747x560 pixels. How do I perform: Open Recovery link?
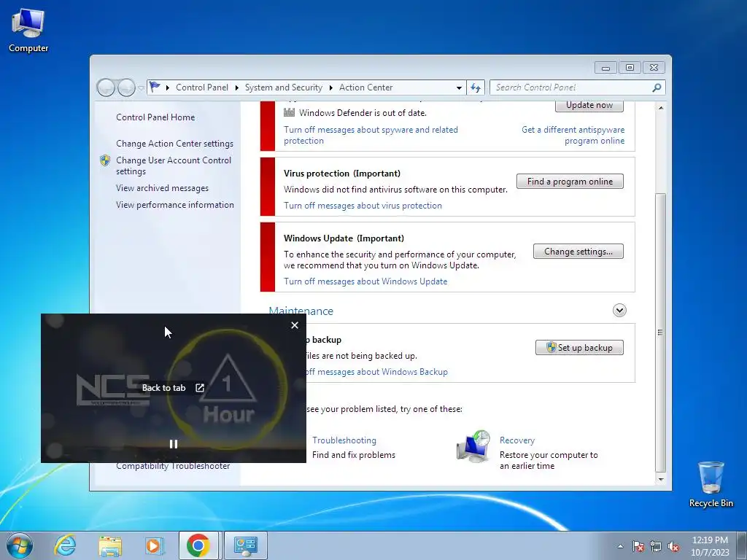click(x=517, y=440)
